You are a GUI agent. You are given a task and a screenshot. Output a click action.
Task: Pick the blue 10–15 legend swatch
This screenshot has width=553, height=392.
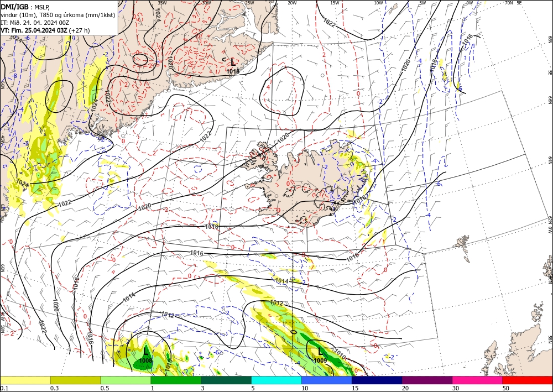(327, 380)
